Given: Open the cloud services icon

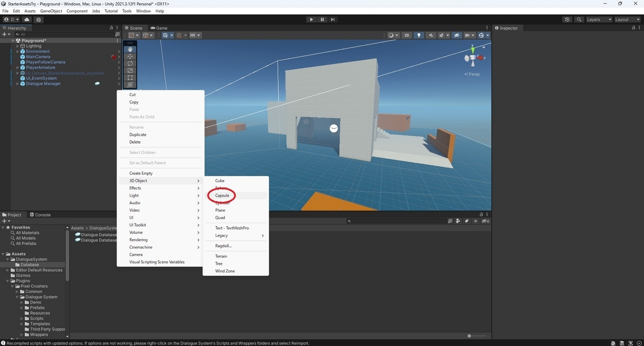Looking at the screenshot, I should (26, 19).
